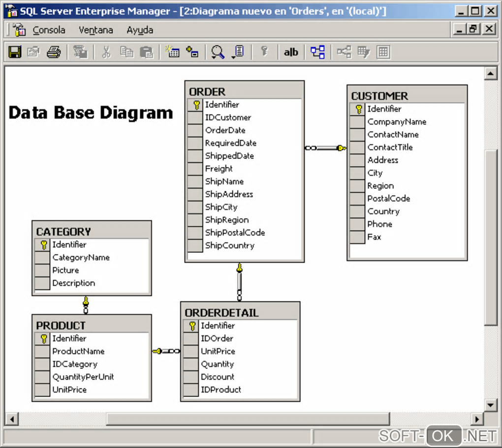Select the IDCategory column in PRODUCT
The height and width of the screenshot is (448, 502).
[75, 364]
